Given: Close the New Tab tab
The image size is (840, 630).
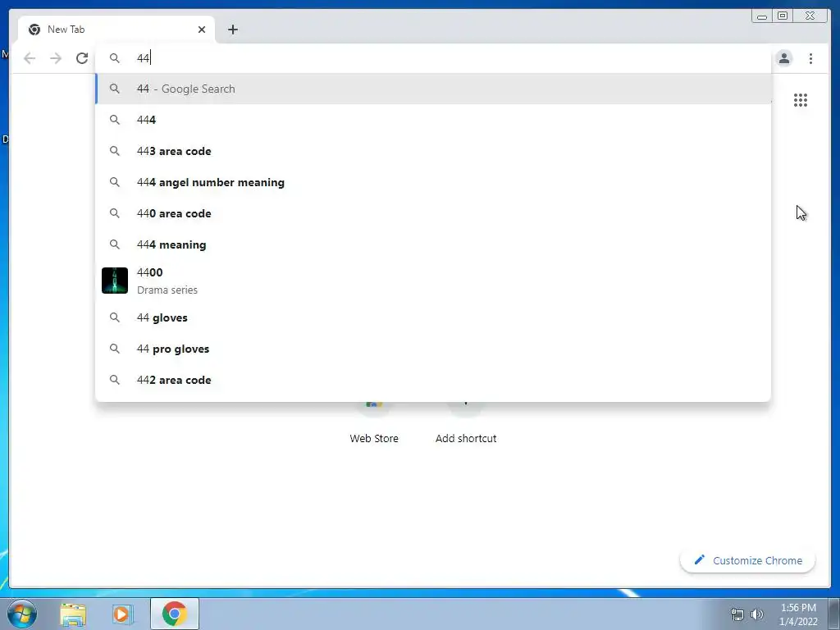Looking at the screenshot, I should click(x=202, y=30).
